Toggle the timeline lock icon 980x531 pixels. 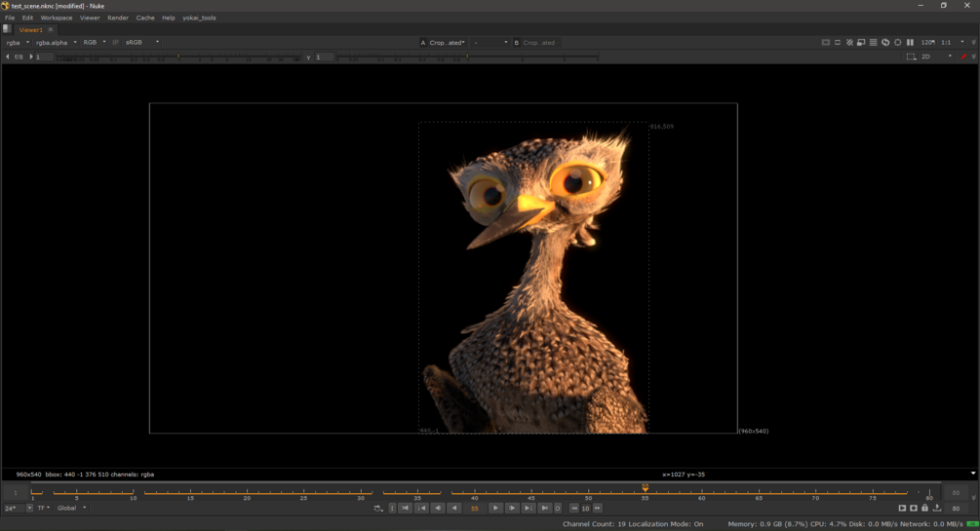(925, 508)
